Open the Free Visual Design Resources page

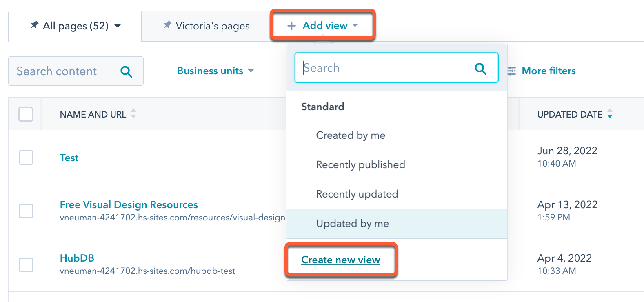pos(129,204)
